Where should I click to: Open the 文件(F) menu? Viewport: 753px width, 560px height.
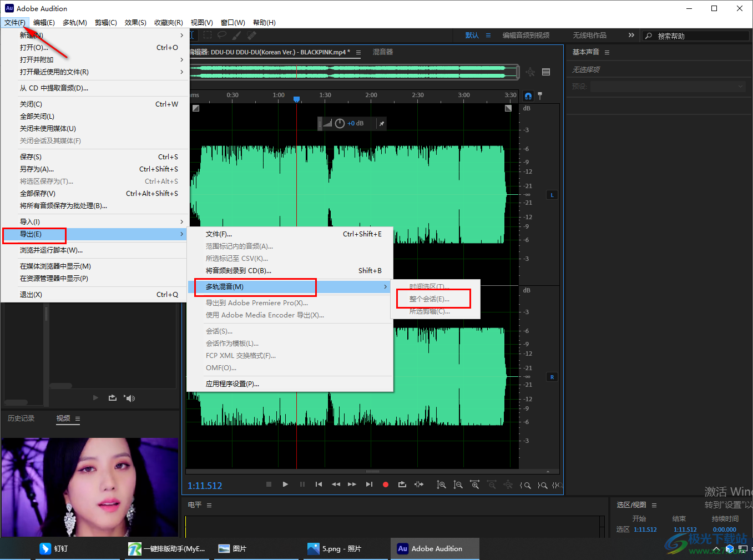[x=15, y=23]
